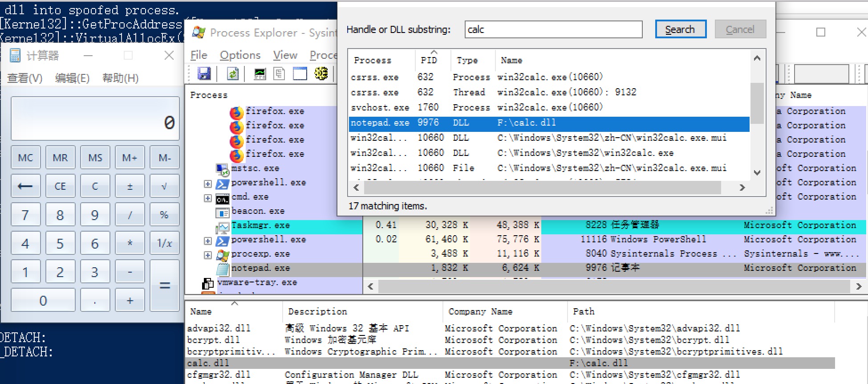Select the beacon.exe process row

pos(258,211)
